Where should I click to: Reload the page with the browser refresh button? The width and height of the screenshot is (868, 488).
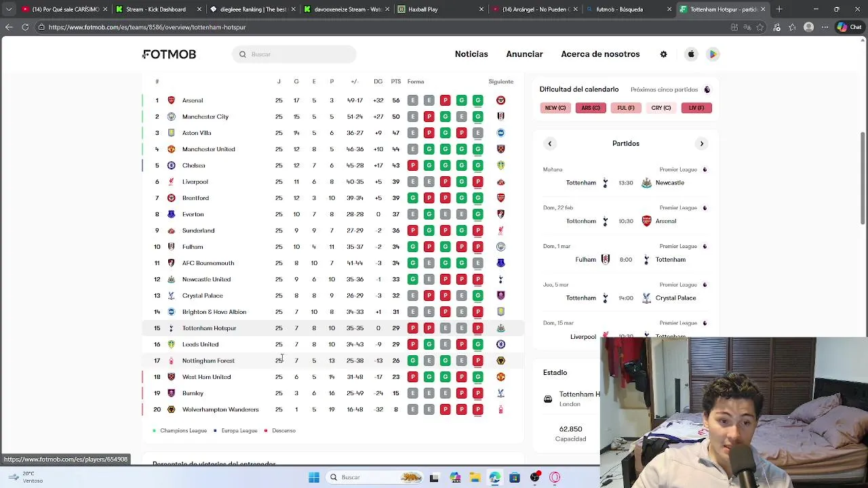tap(25, 27)
